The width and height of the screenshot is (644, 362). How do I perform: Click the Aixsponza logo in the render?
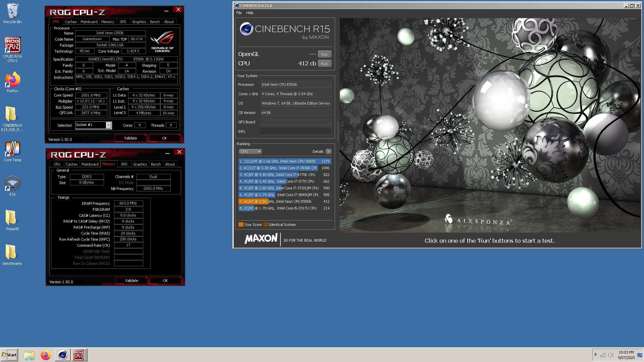pos(478,221)
